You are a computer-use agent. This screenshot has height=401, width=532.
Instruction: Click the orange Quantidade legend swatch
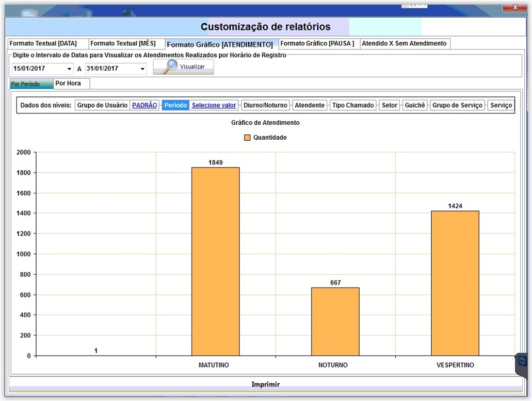point(247,138)
